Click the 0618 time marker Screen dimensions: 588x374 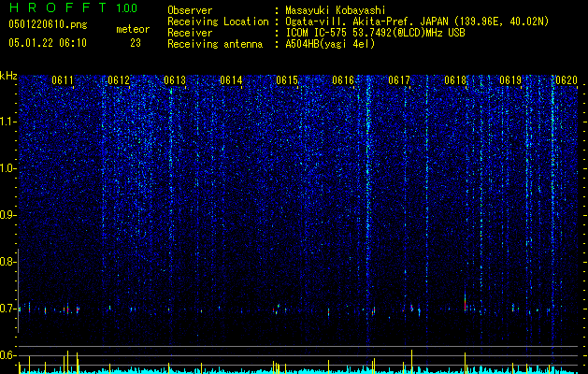click(455, 80)
